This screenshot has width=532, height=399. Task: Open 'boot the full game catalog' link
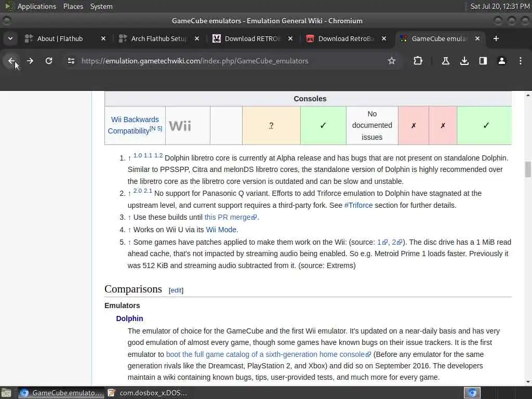click(x=269, y=354)
